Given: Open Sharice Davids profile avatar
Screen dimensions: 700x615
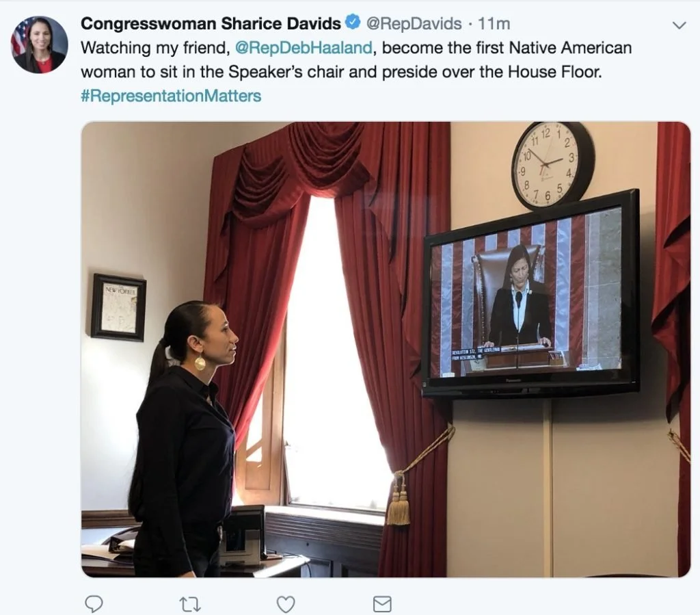Looking at the screenshot, I should click(39, 44).
